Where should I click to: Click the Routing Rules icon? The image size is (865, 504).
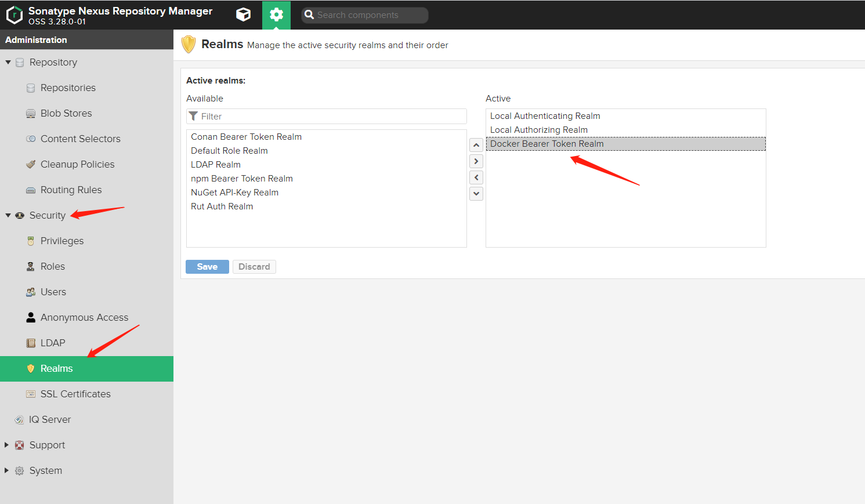click(x=31, y=190)
